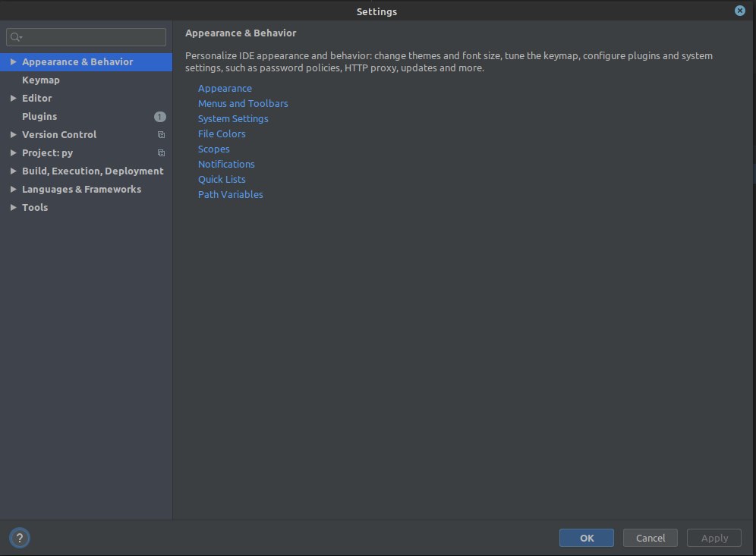
Task: Expand the Version Control section arrow
Action: [14, 134]
